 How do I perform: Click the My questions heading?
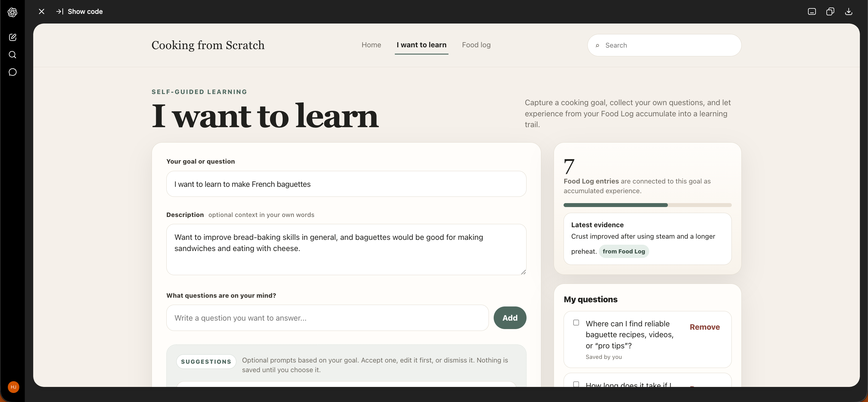coord(590,299)
